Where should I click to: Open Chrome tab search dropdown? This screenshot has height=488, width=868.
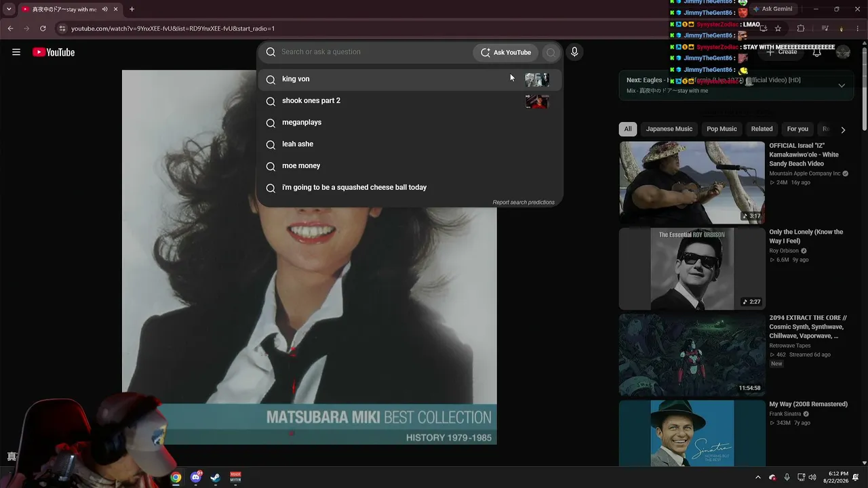[x=9, y=9]
